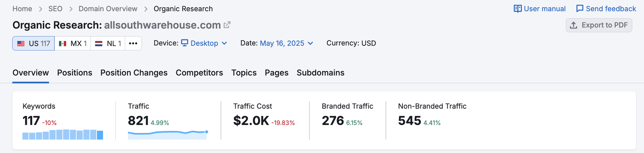Click the Send feedback chat icon
The image size is (644, 153).
pyautogui.click(x=580, y=9)
